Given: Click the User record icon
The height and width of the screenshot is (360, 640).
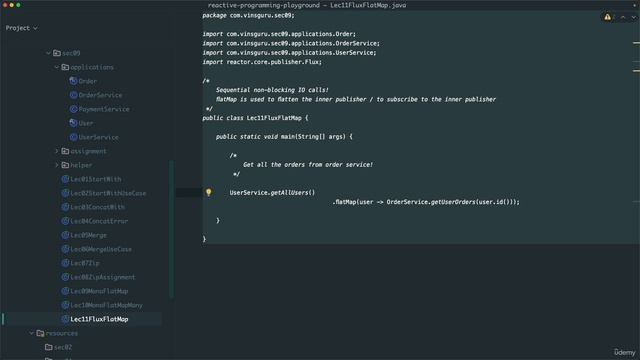Looking at the screenshot, I should [73, 123].
